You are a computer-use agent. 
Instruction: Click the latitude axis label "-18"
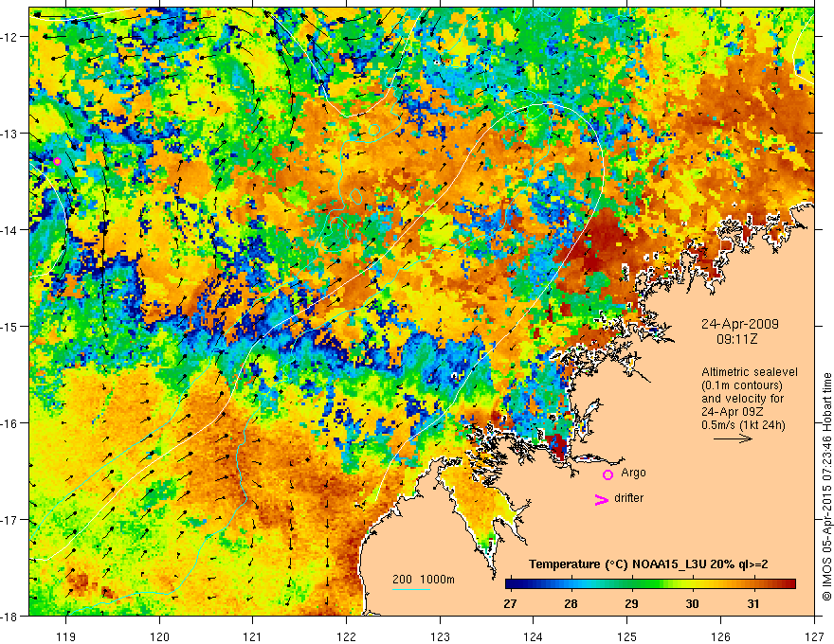pyautogui.click(x=10, y=617)
